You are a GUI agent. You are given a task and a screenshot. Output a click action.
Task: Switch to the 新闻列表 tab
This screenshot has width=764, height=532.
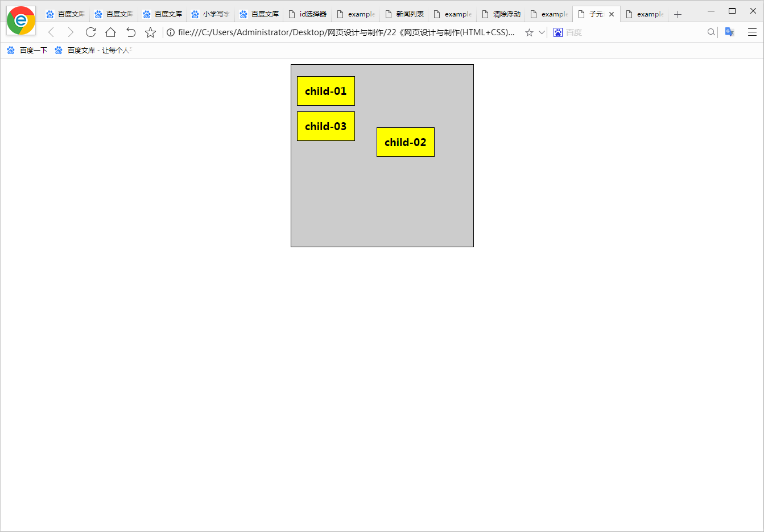pos(404,14)
